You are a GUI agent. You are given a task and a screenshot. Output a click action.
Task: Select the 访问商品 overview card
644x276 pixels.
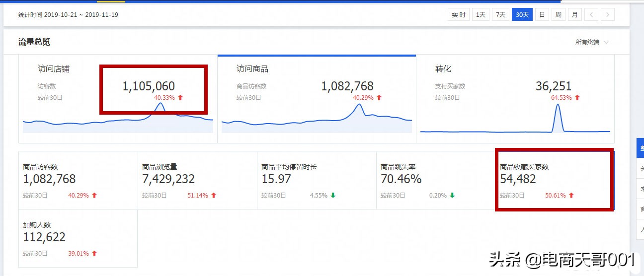tap(317, 99)
